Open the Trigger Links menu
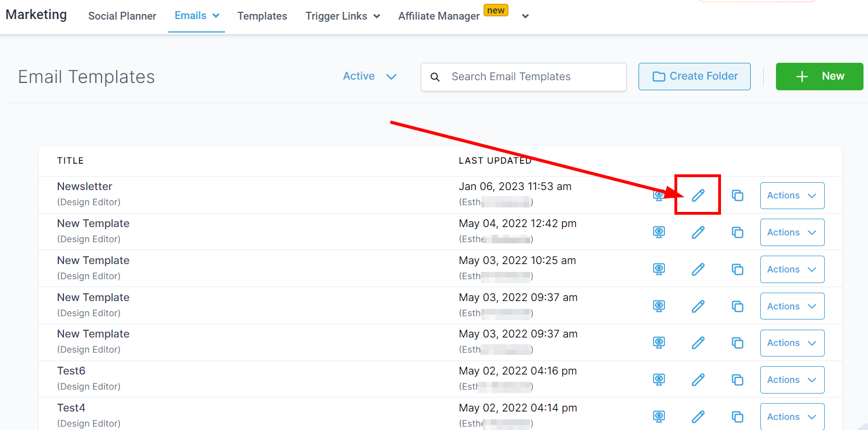The height and width of the screenshot is (430, 868). (342, 16)
